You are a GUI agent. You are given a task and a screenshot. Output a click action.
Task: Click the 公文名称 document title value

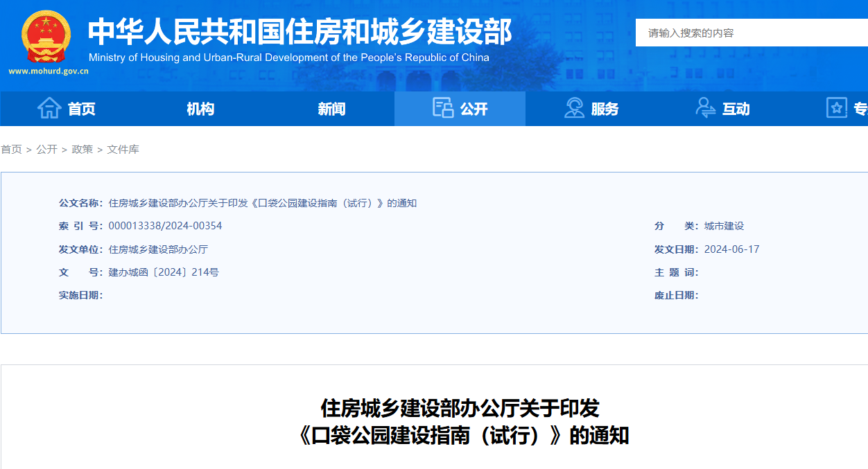pos(263,203)
